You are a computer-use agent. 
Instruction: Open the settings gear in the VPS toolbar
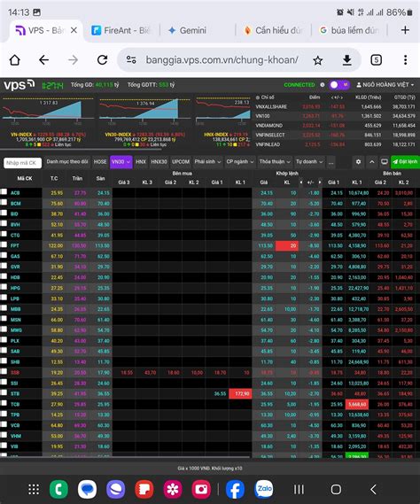coord(358,162)
